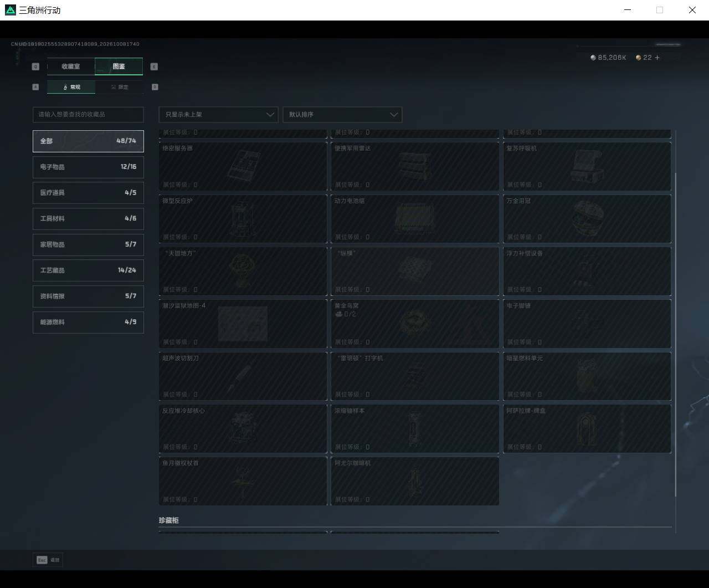Viewport: 709px width, 588px height.
Task: Filter by 工艺藏品 category
Action: point(88,270)
